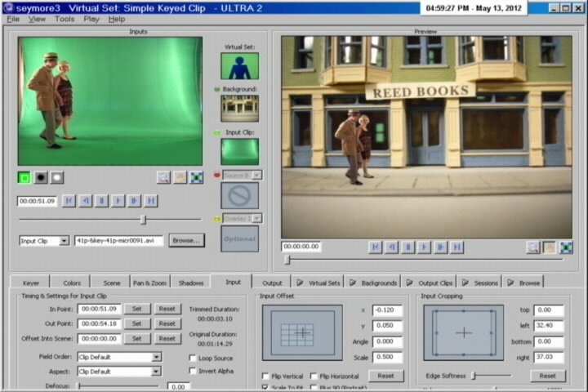
Task: Click Set button for Offset Into Scene
Action: pyautogui.click(x=137, y=338)
